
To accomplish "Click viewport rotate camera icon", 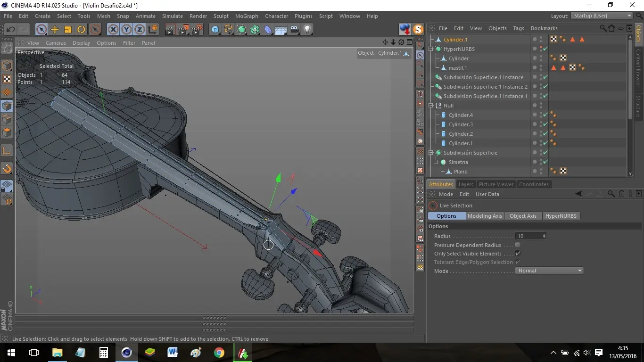I will click(x=401, y=42).
